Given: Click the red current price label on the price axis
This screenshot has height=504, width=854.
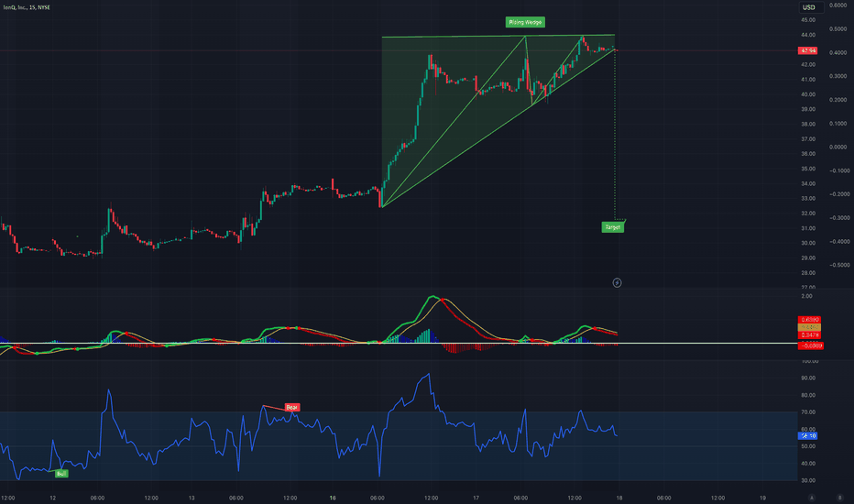Looking at the screenshot, I should (807, 50).
